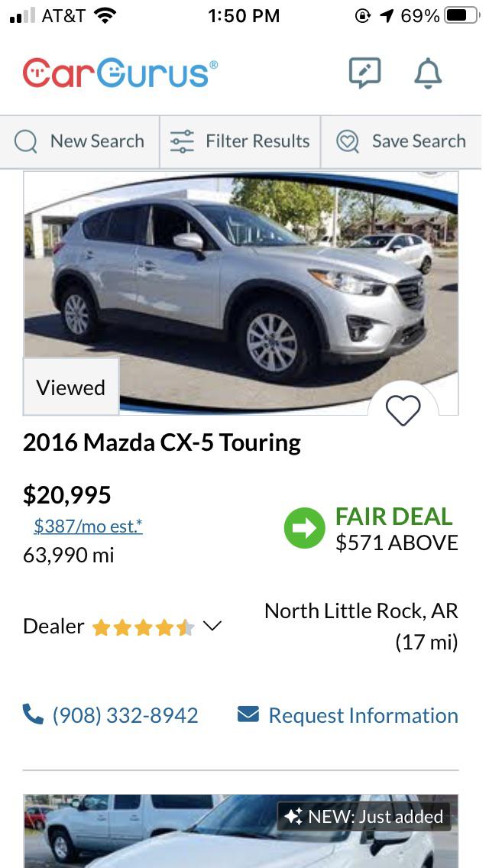Open the $387/mo est. payment link
The width and height of the screenshot is (489, 868).
point(87,525)
